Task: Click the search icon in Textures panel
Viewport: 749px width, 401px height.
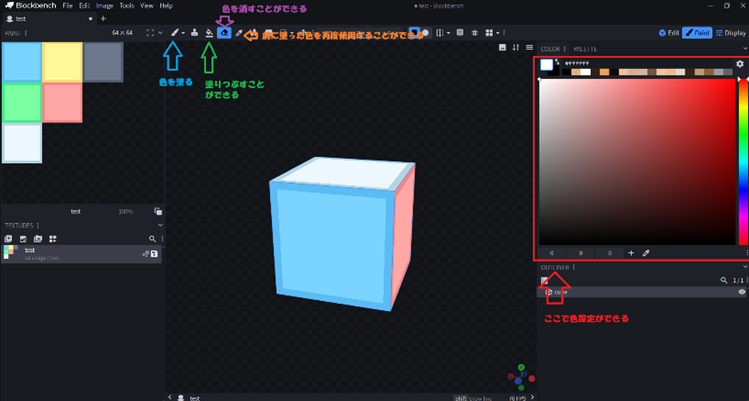Action: (152, 239)
